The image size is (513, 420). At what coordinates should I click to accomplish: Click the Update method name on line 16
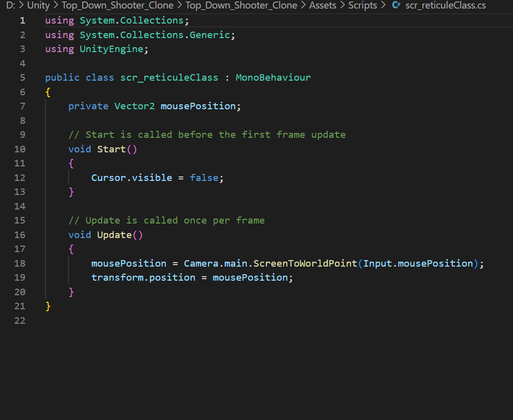(114, 235)
